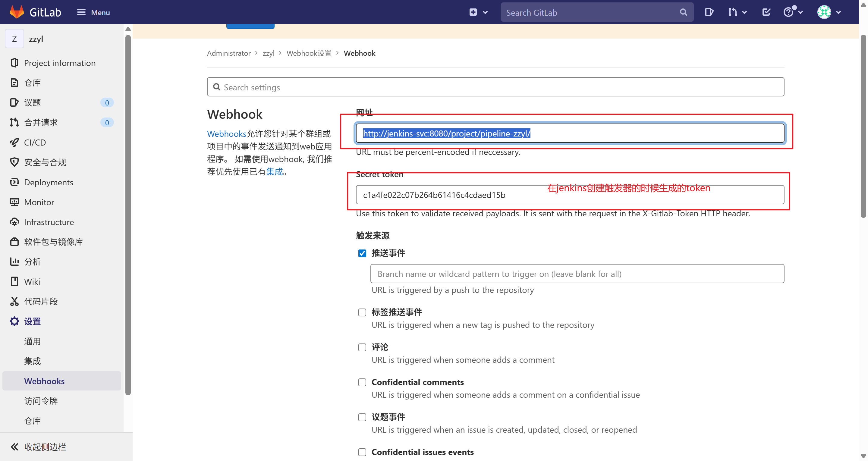Click the sidebar scroll-up arrow
This screenshot has height=461, width=868.
click(128, 29)
